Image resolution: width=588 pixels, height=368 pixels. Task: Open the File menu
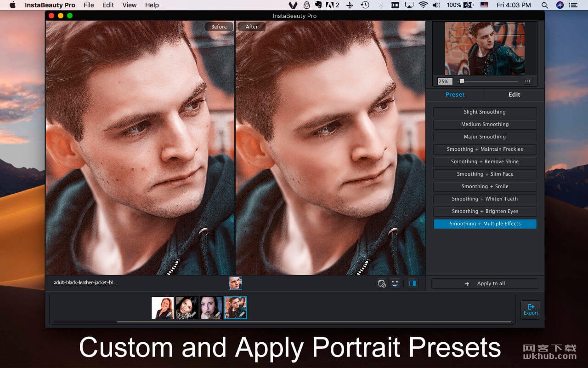pyautogui.click(x=89, y=5)
